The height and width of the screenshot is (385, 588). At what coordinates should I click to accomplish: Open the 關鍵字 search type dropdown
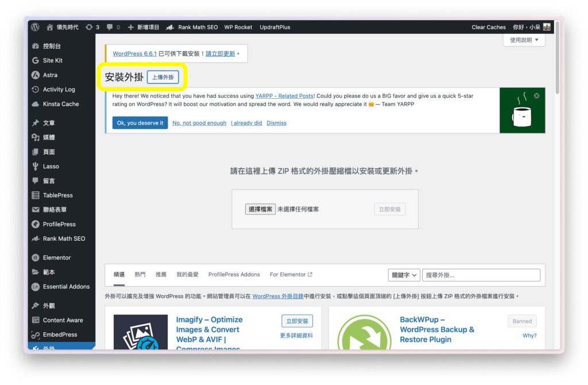coord(404,275)
